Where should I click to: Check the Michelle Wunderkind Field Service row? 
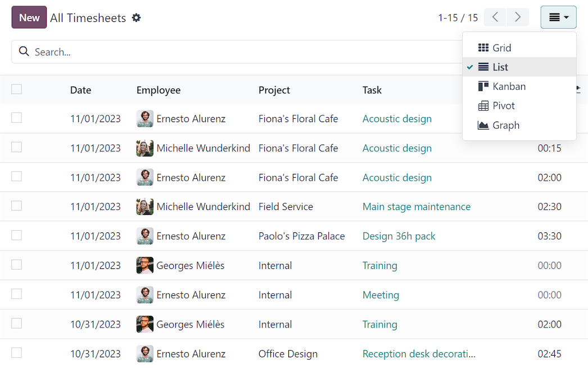click(16, 207)
